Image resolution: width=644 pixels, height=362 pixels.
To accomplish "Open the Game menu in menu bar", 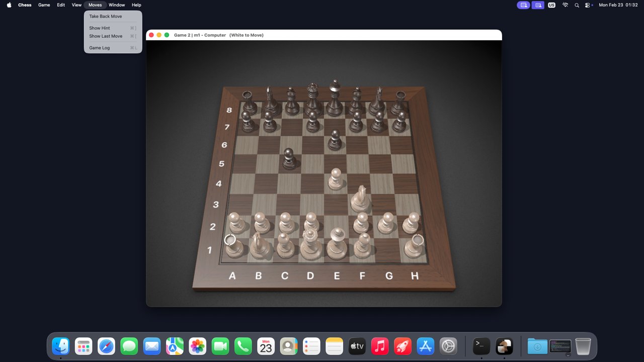I will pyautogui.click(x=44, y=5).
